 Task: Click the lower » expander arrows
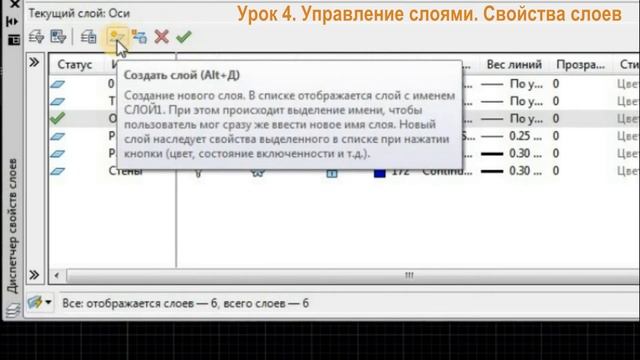34,275
